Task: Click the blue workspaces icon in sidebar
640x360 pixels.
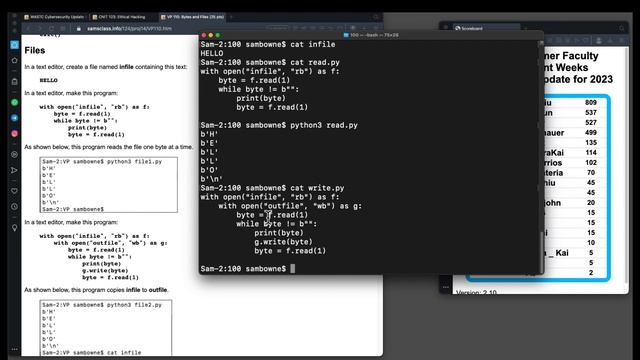Action: click(14, 44)
